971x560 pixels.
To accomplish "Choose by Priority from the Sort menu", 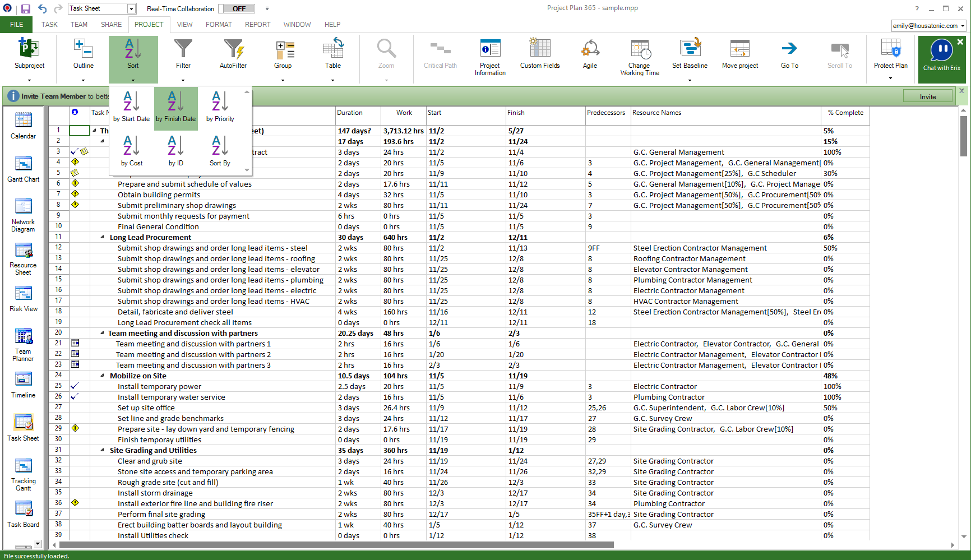I will tap(219, 107).
